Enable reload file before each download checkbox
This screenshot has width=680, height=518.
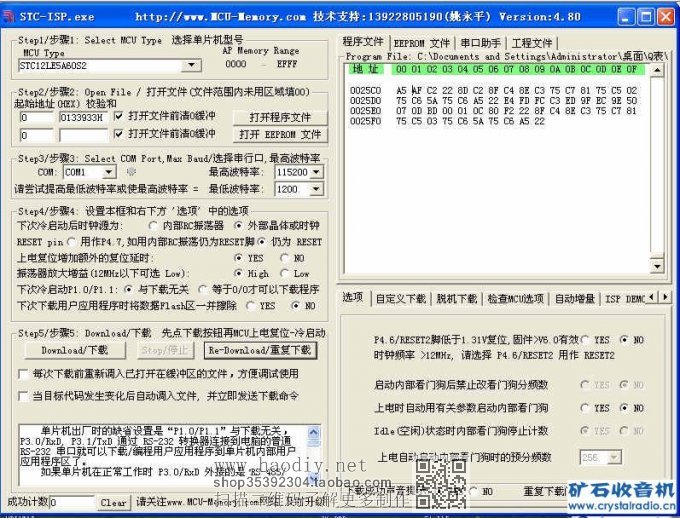(x=24, y=374)
